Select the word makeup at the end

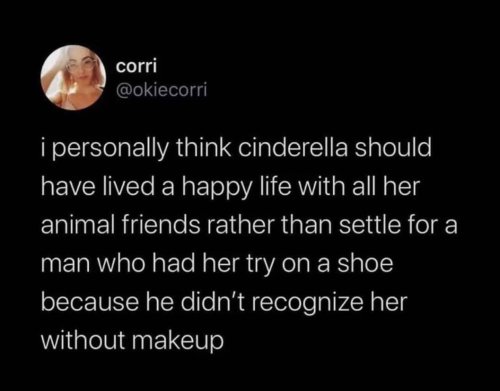(x=178, y=341)
